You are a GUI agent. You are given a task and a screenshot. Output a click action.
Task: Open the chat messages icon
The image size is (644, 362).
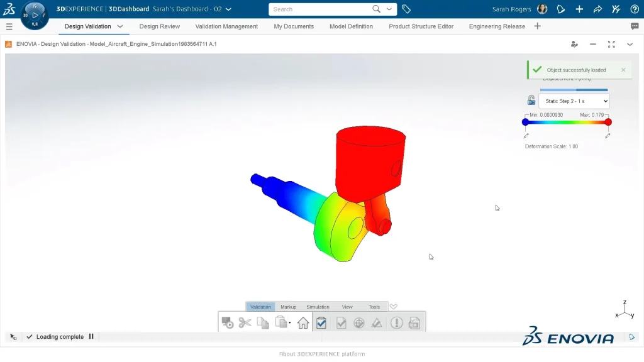pos(635,26)
